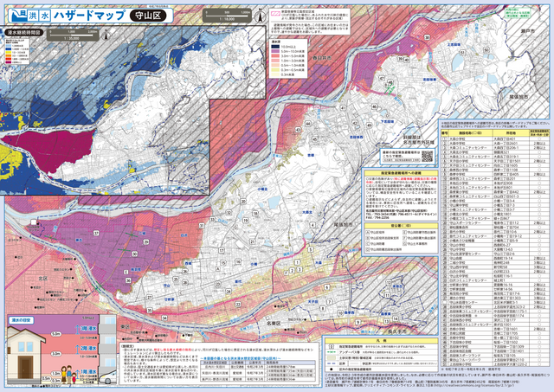Click the inset map north arrow

coord(105,35)
